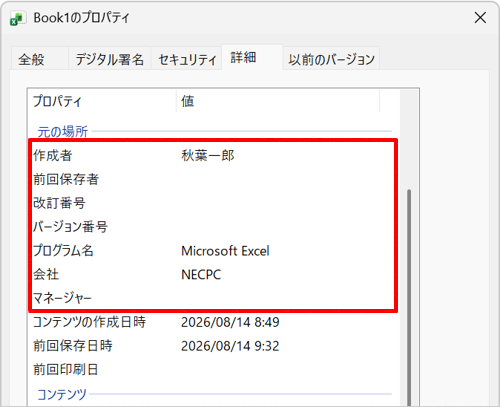500x407 pixels.
Task: Click the value 2026/08/14 9:32
Action: click(230, 346)
